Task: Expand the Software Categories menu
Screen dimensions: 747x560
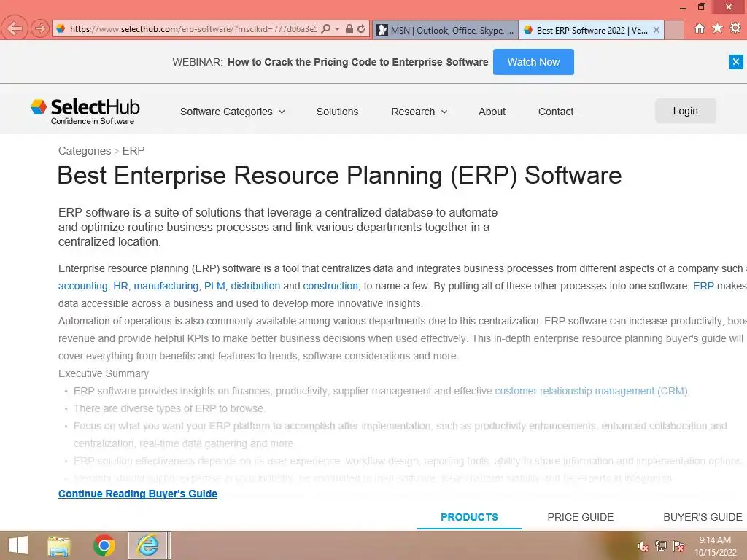Action: click(232, 112)
